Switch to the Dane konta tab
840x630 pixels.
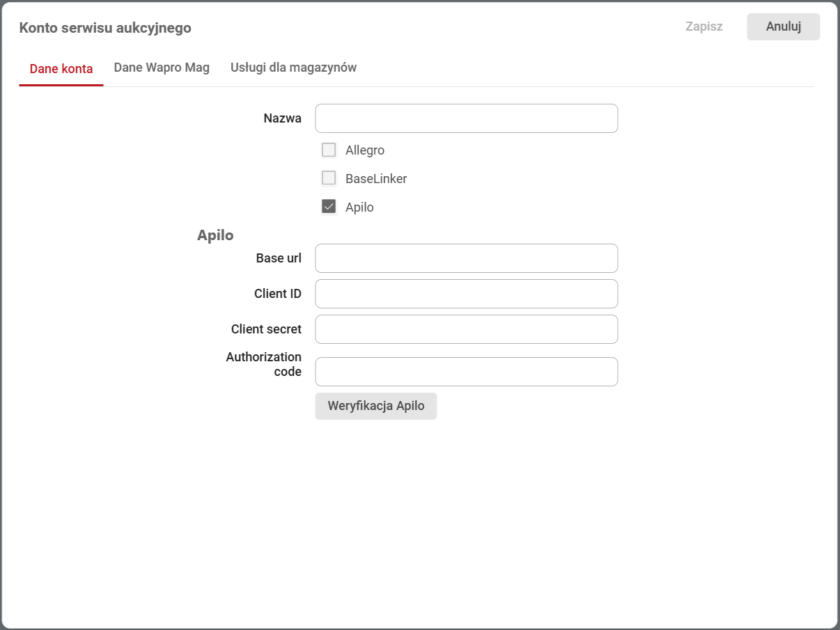(x=61, y=68)
